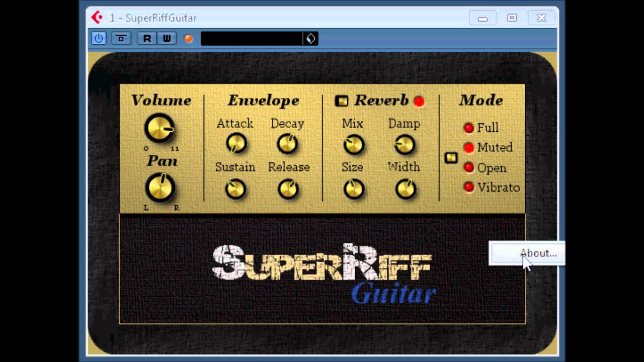Click the Pan knob

click(x=160, y=188)
